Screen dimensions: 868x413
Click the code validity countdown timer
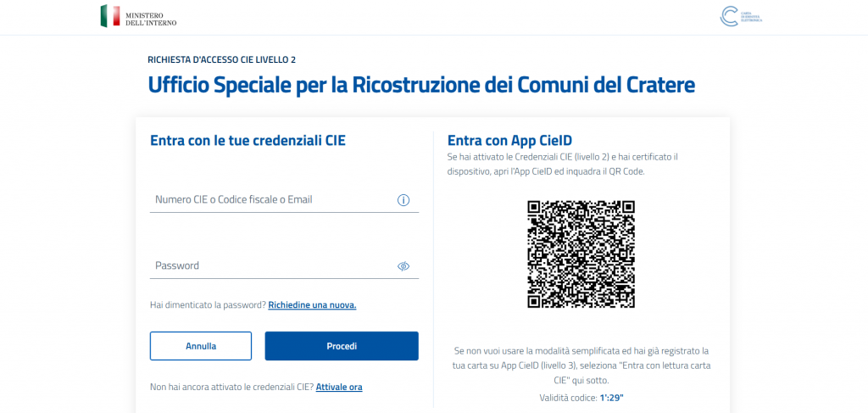pyautogui.click(x=612, y=398)
